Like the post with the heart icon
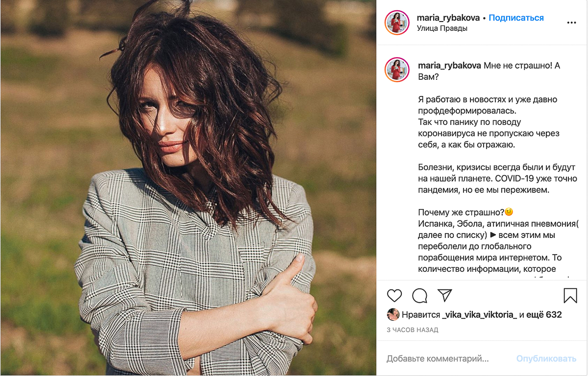The width and height of the screenshot is (588, 376). 394,296
